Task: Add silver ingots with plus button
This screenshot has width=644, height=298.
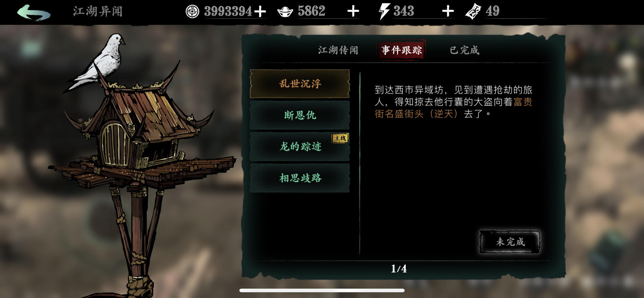Action: [x=353, y=12]
